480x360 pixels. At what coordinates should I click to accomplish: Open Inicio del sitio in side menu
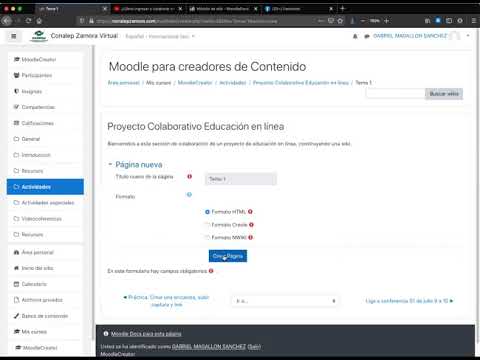45,268
